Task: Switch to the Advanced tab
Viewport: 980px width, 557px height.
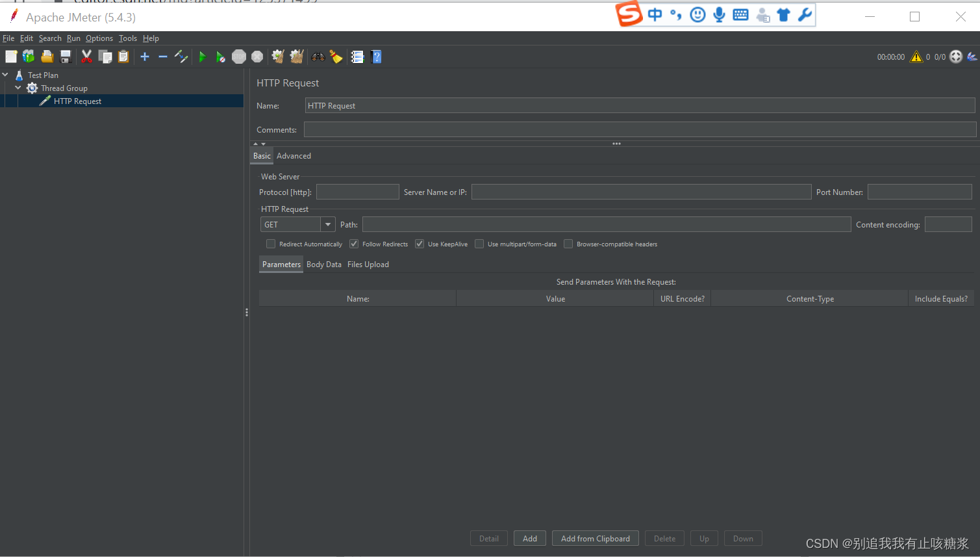Action: point(294,156)
